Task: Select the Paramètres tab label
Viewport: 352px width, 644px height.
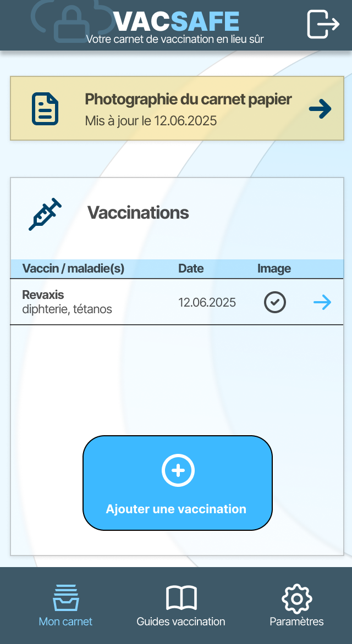Action: [296, 621]
